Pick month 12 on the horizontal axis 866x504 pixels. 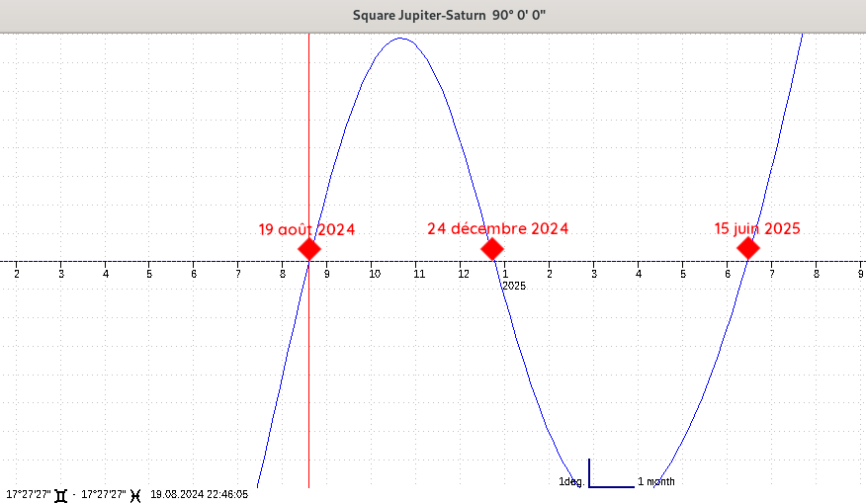point(463,274)
